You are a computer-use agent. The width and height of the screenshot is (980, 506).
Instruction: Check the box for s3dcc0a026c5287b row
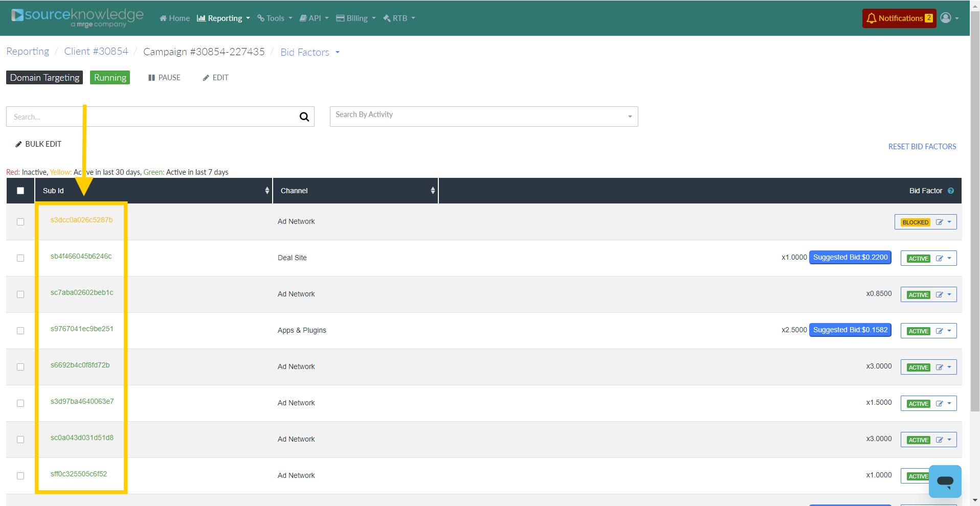[x=20, y=222]
